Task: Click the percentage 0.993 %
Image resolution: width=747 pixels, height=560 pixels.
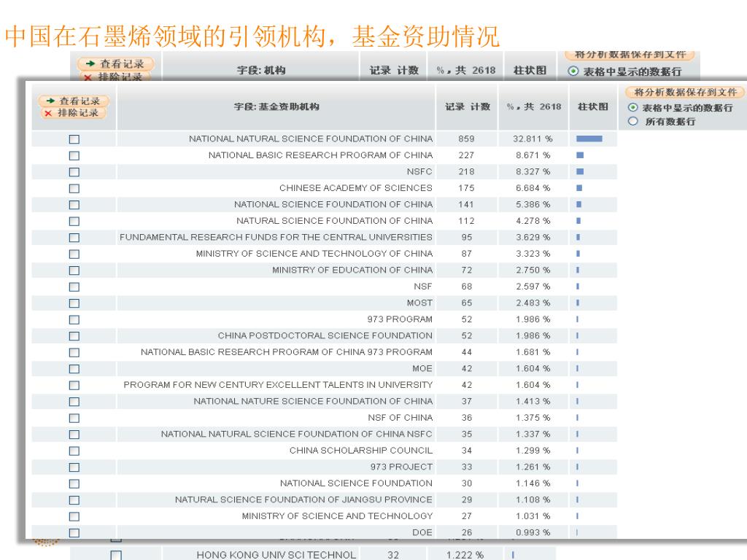Action: [533, 532]
